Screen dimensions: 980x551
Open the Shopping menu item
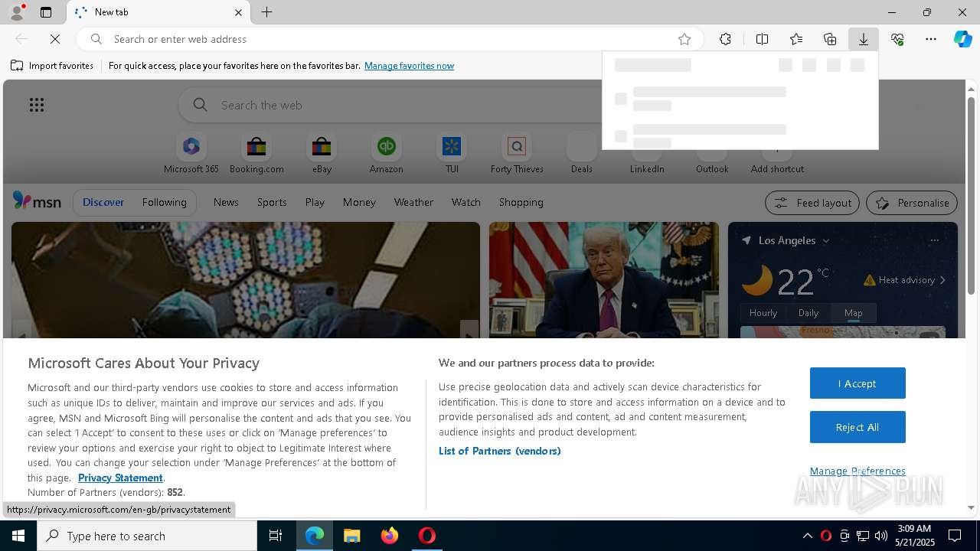click(x=521, y=202)
